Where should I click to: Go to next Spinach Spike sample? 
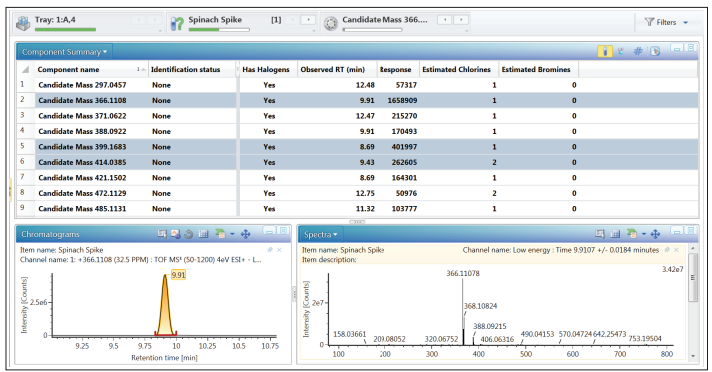tap(308, 20)
